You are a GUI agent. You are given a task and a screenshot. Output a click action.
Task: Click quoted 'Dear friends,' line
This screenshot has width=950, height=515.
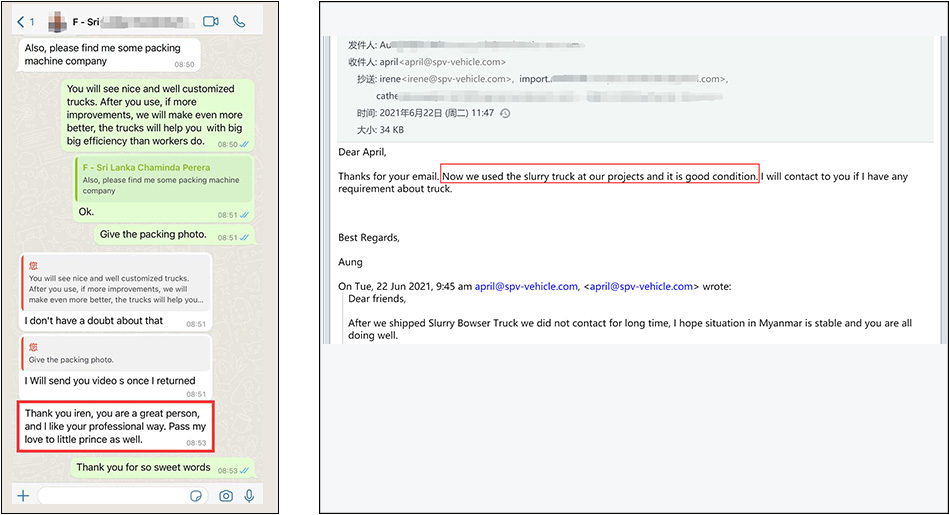pyautogui.click(x=377, y=299)
